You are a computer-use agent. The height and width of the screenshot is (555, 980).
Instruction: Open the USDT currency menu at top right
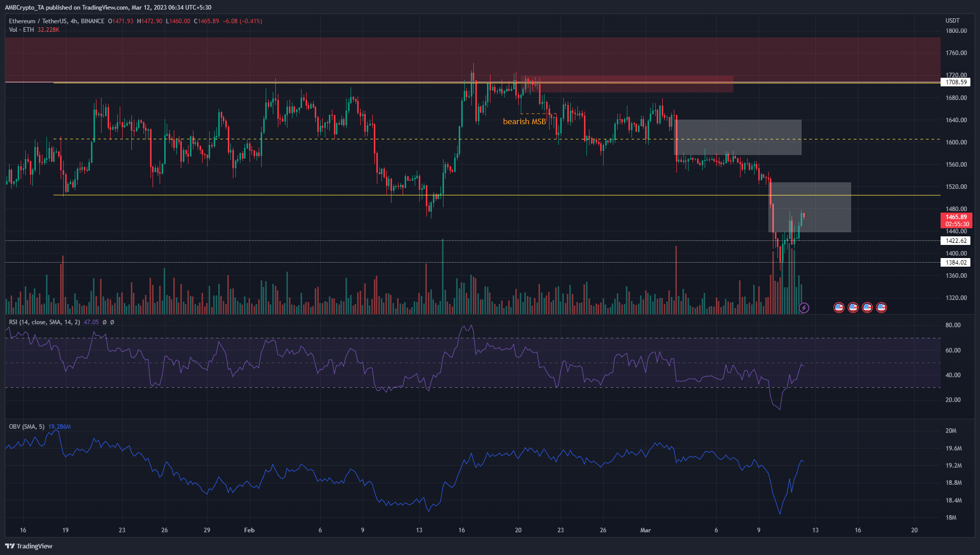(952, 21)
